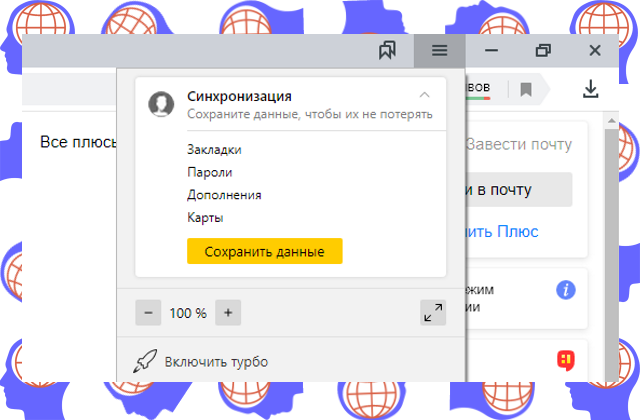Click the Сохранить данные button
Screen dimensions: 640x420
tap(264, 251)
